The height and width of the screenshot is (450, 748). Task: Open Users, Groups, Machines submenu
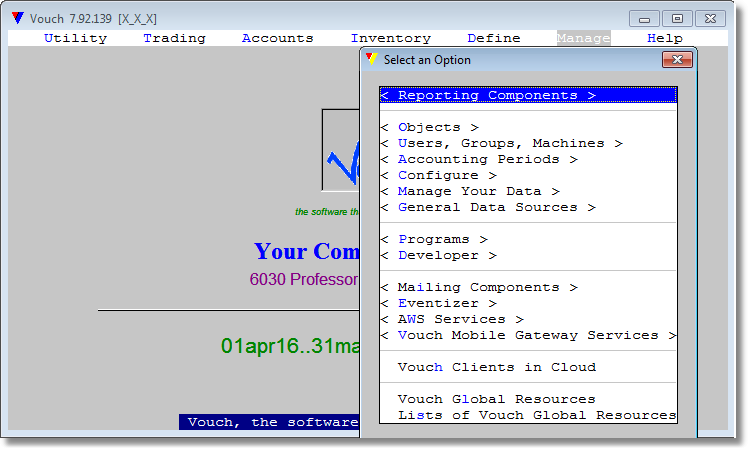528,143
